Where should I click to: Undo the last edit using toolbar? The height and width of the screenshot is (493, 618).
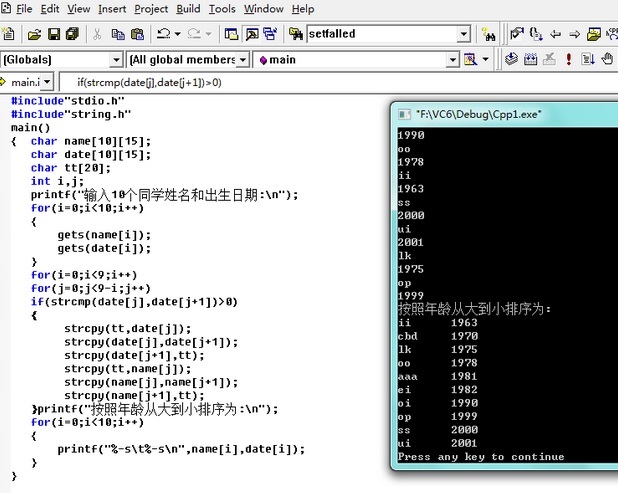[162, 34]
